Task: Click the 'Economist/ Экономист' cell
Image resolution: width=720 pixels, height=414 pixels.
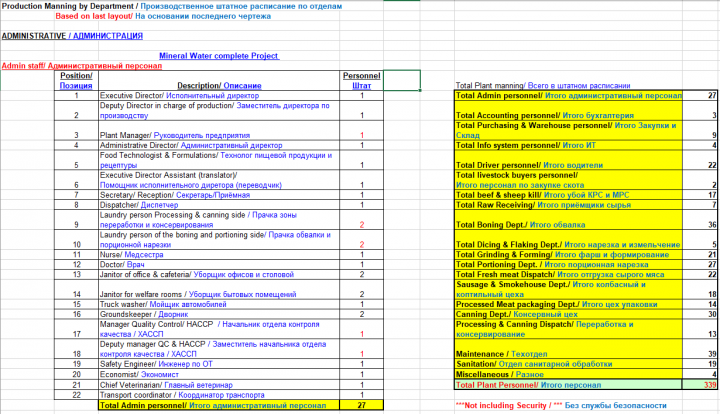Action: pos(219,374)
